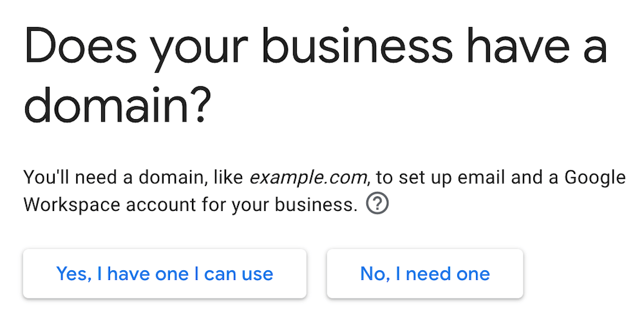Click the question mark help icon
Screen dimensions: 644x325
click(x=377, y=204)
